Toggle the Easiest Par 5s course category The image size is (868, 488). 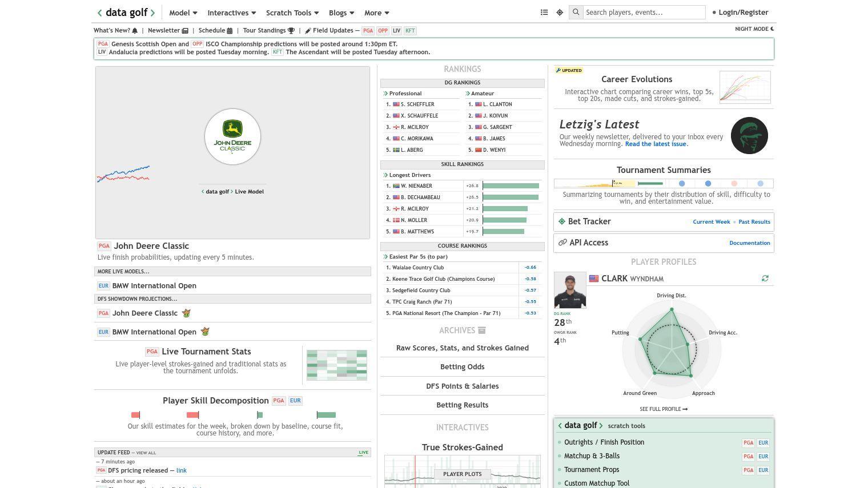coord(415,257)
